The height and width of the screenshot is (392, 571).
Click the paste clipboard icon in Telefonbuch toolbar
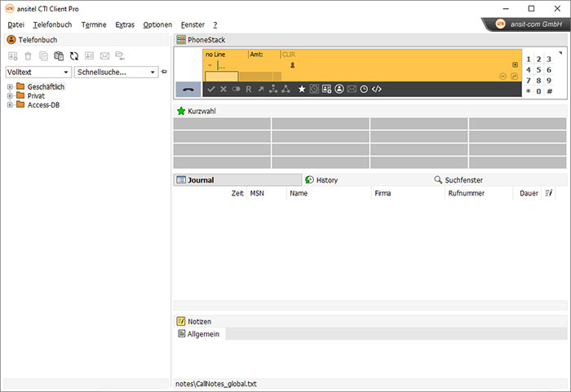59,56
